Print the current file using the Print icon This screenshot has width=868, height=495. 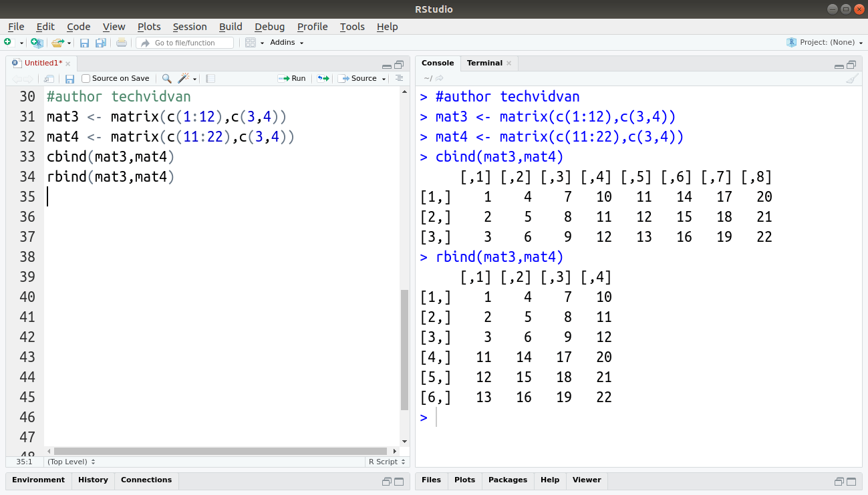click(x=122, y=42)
